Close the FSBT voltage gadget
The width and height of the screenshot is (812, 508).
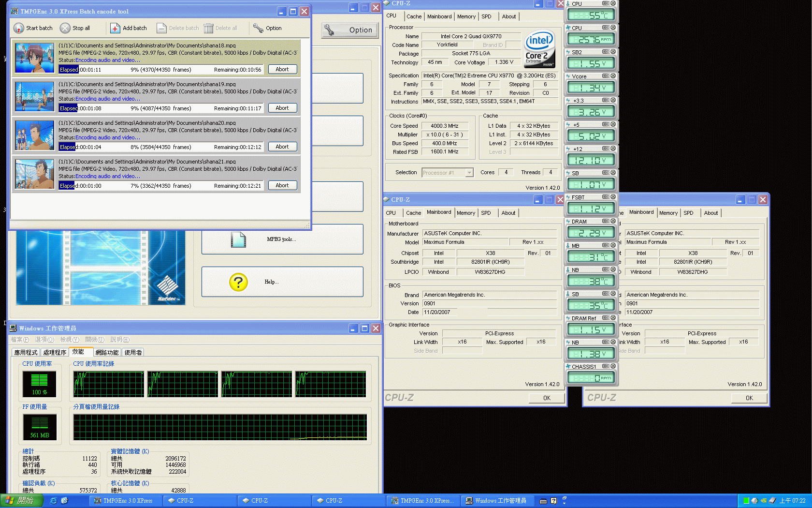(613, 197)
